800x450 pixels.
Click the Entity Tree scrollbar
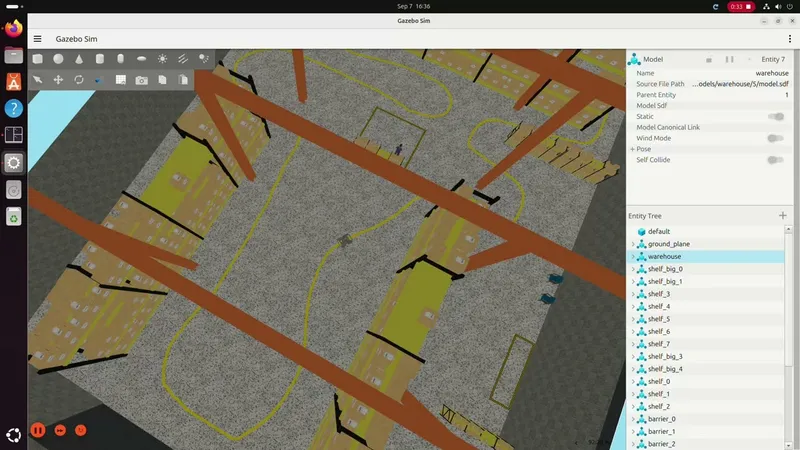click(x=788, y=298)
